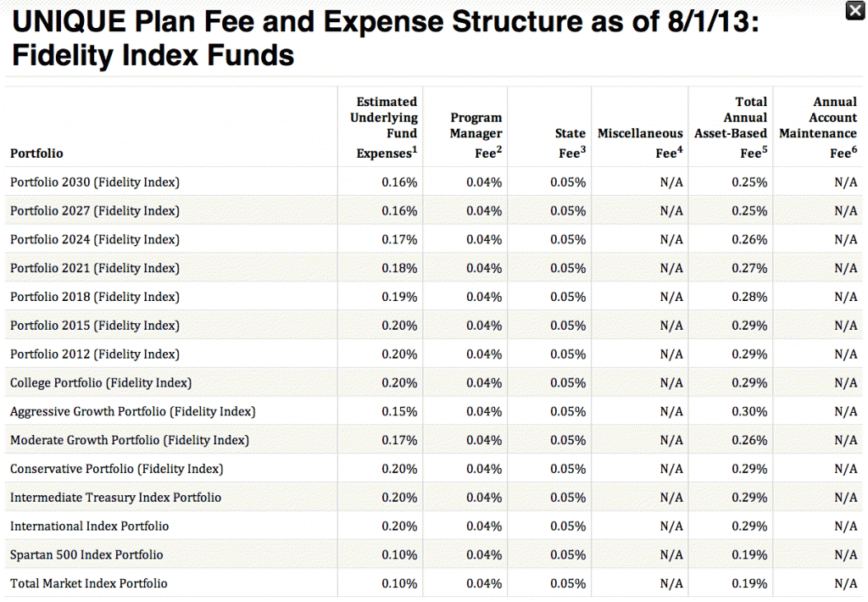Select Spartan 500 Index Portfolio label

point(87,555)
